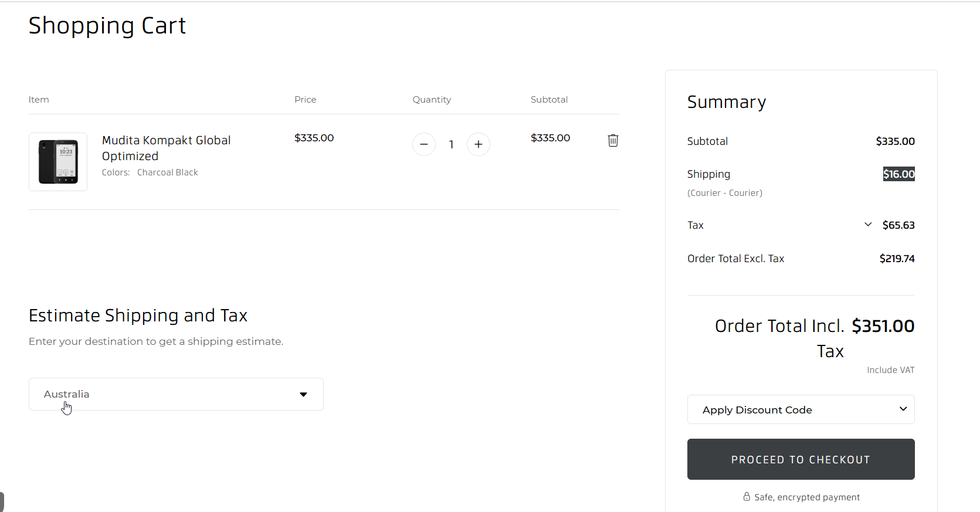Screen dimensions: 980x512
Task: Click the padlock icon beside Safe, encrypted payment
Action: (747, 497)
